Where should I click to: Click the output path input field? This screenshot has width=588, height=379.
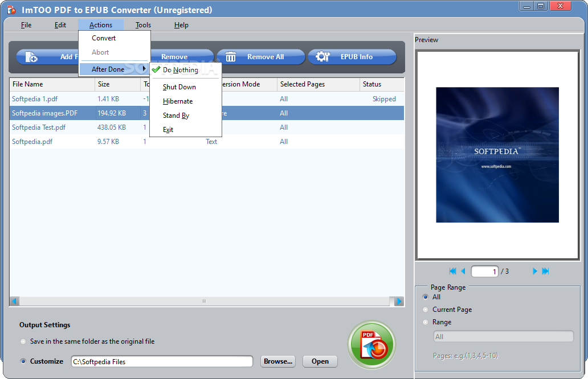coord(162,361)
